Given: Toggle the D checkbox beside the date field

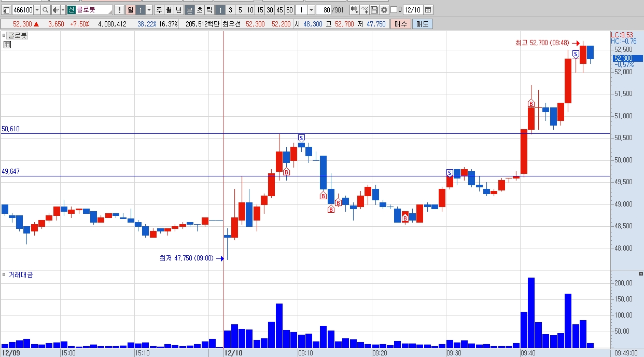Looking at the screenshot, I should [x=394, y=10].
